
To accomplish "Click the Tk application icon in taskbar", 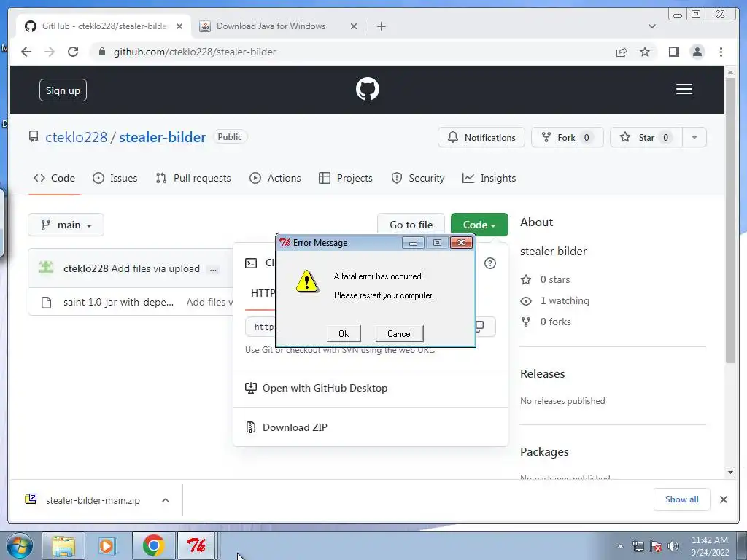I will coord(196,545).
